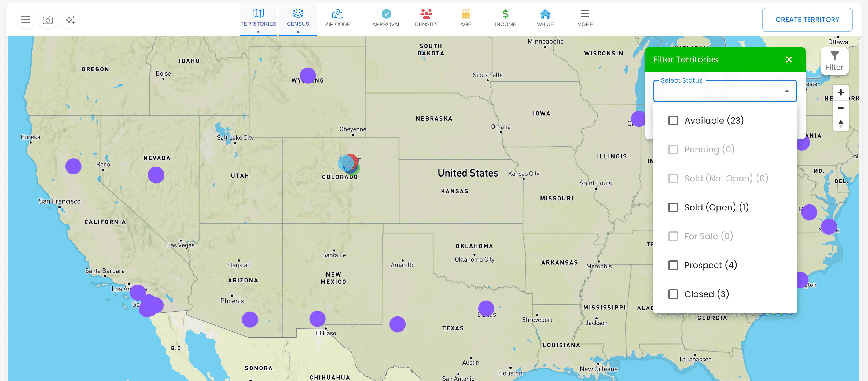Click the sparkle AI assistant icon

71,20
